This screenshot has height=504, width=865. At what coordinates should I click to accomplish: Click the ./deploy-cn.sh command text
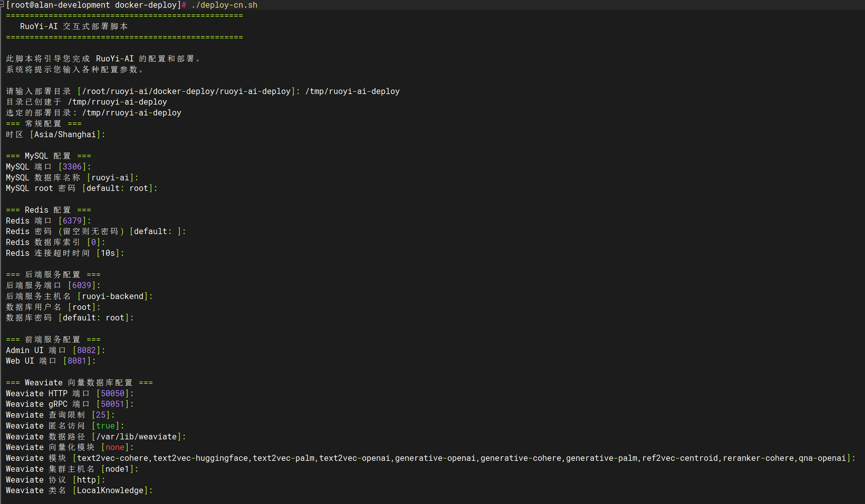pyautogui.click(x=224, y=5)
